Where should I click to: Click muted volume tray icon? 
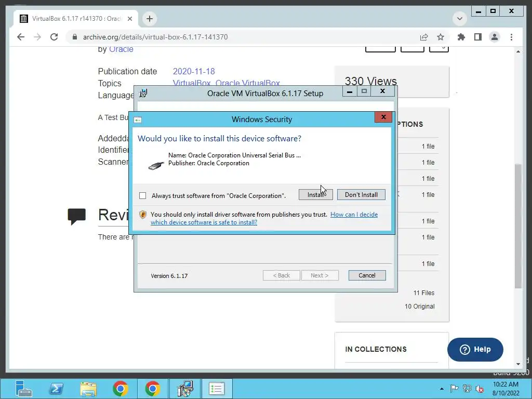click(480, 389)
